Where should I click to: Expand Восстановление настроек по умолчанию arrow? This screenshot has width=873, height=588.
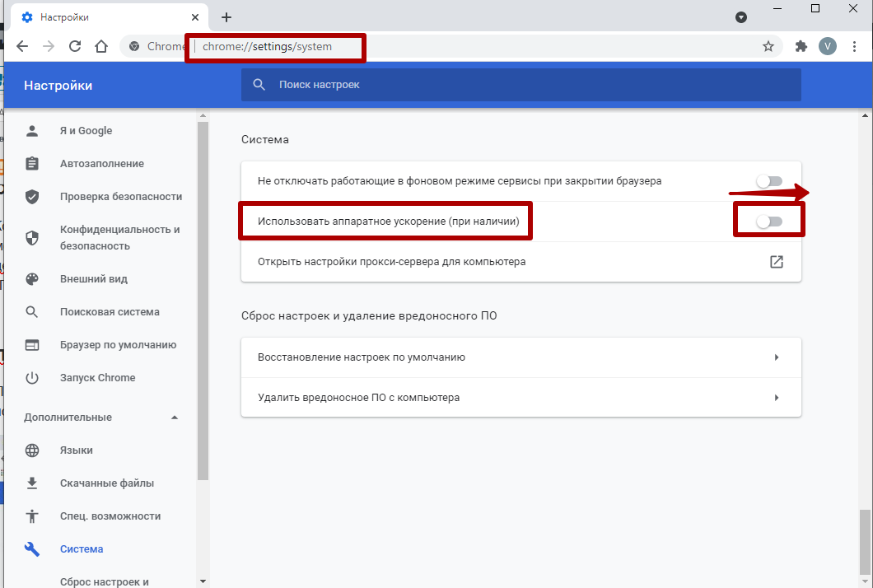click(x=776, y=357)
